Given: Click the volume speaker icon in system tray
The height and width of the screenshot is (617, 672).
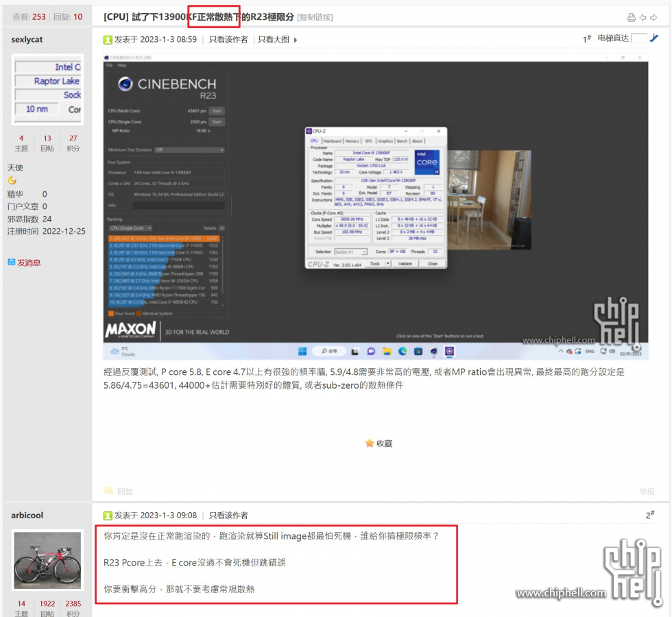Looking at the screenshot, I should pyautogui.click(x=612, y=351).
